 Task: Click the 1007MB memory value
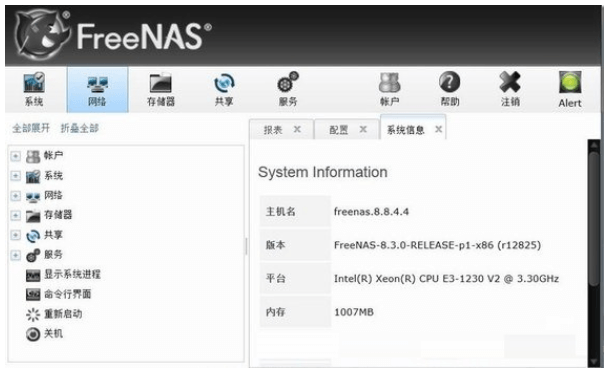tap(354, 312)
